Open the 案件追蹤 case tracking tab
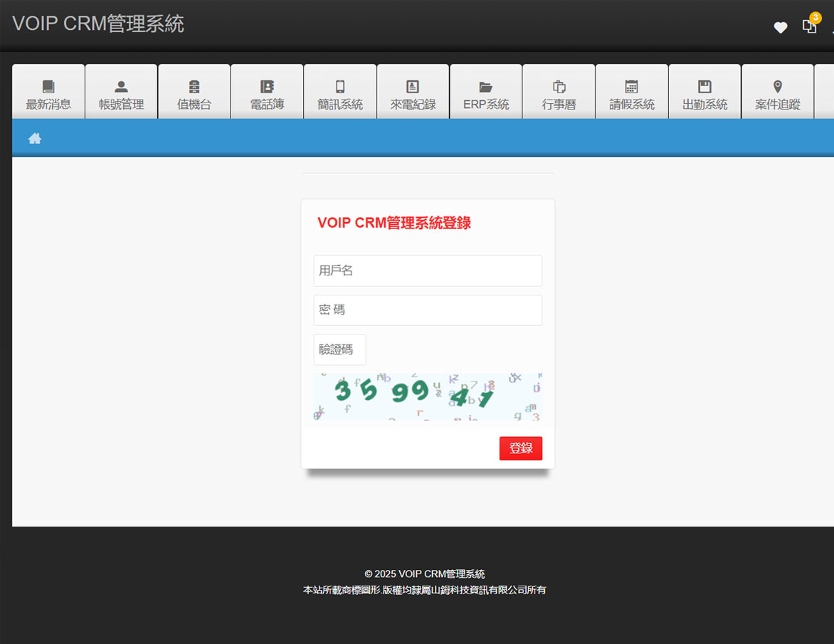This screenshot has height=644, width=834. coord(778,95)
